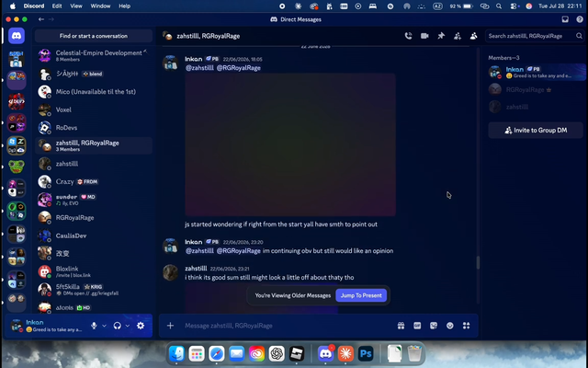Open the Discord application menu
This screenshot has height=368, width=588.
pyautogui.click(x=34, y=6)
